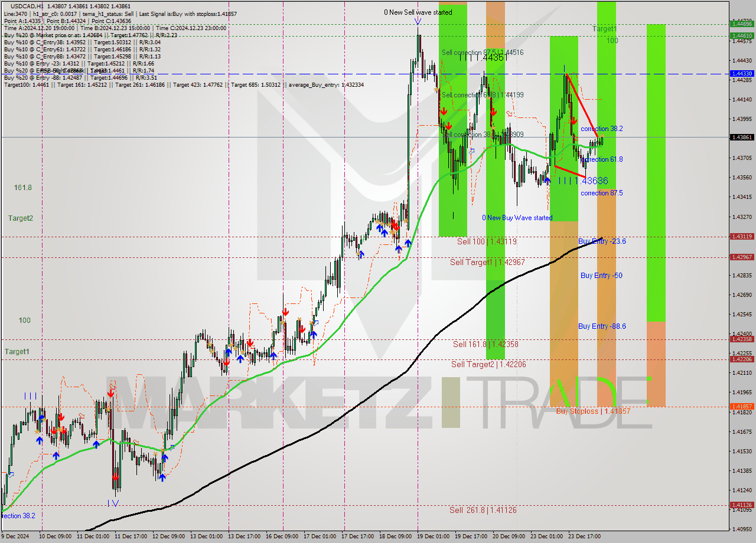Click the red 1.42206 price tag
Image resolution: width=756 pixels, height=543 pixels.
742,359
